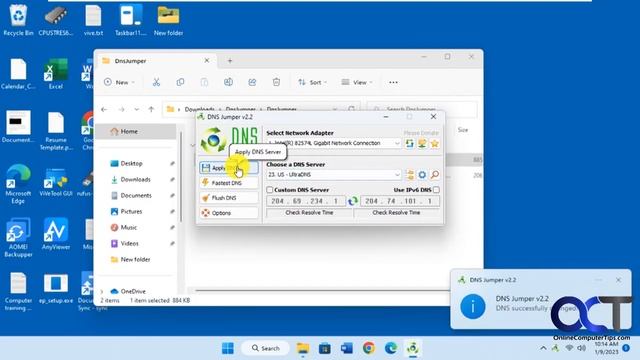Close DNS Jumper notification toast
Screen dimensions: 640x360
click(x=618, y=280)
